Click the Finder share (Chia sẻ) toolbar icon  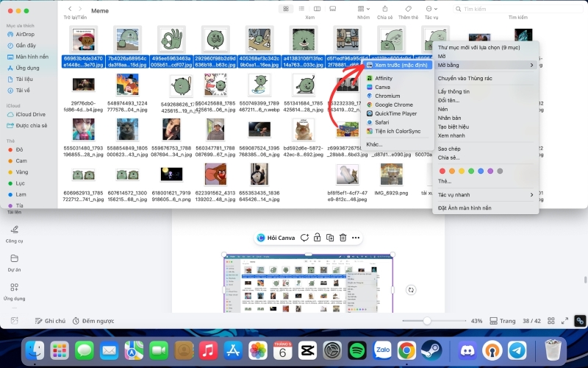tap(384, 9)
